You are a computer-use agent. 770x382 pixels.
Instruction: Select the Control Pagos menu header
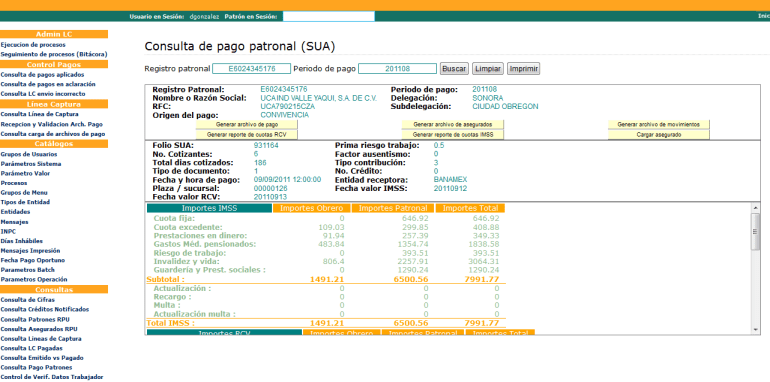[x=54, y=64]
